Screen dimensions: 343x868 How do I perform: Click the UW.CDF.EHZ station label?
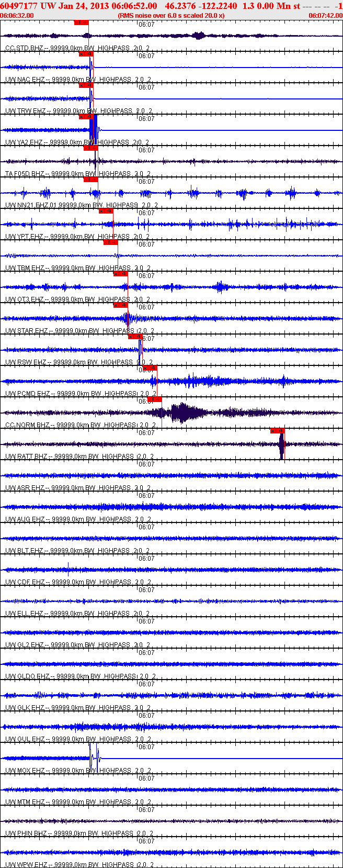point(78,582)
